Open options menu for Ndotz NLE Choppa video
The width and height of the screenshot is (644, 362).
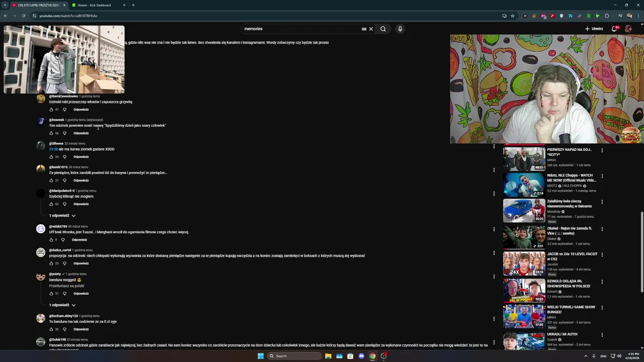coord(602,176)
